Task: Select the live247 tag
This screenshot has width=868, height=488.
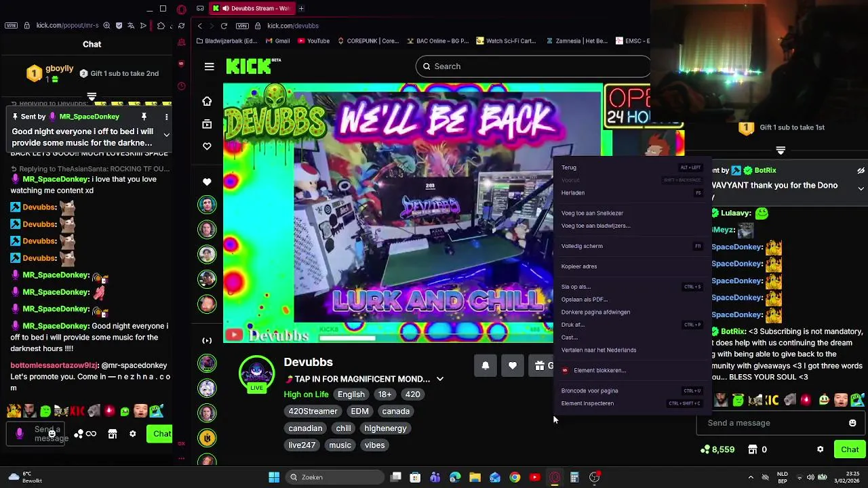Action: (x=302, y=445)
